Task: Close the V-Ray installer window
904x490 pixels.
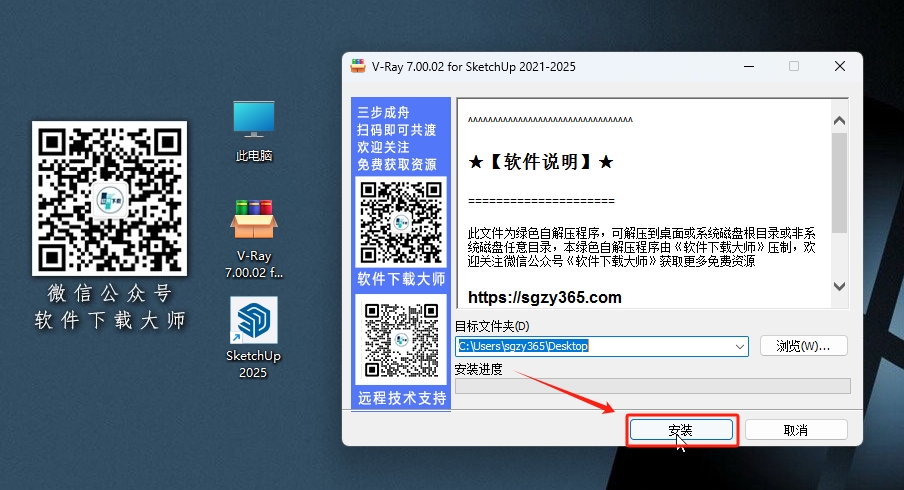Action: point(840,66)
